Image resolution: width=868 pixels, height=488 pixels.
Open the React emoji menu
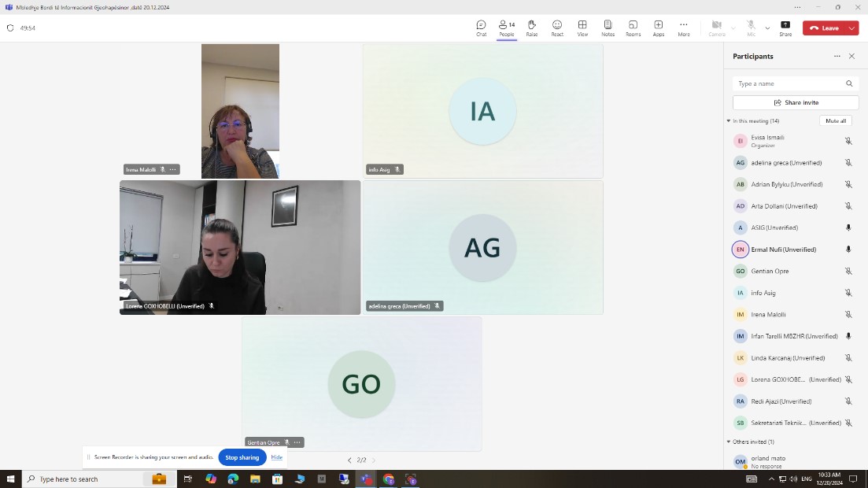(x=557, y=28)
